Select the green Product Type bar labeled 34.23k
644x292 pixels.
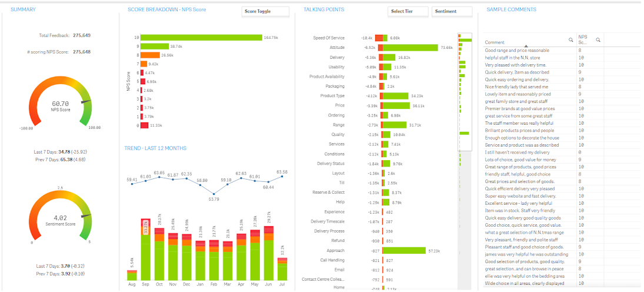(x=396, y=96)
